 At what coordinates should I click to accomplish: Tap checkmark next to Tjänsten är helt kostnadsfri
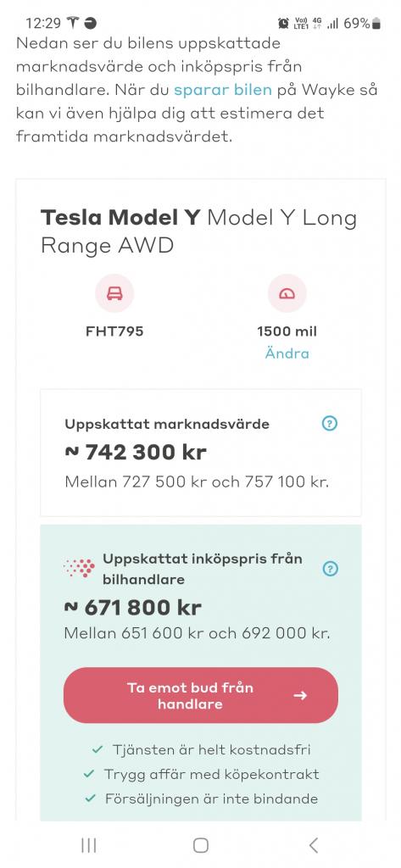tap(97, 749)
